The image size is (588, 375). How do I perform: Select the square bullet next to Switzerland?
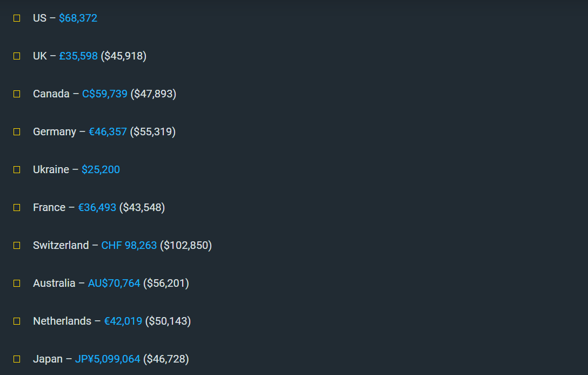17,246
